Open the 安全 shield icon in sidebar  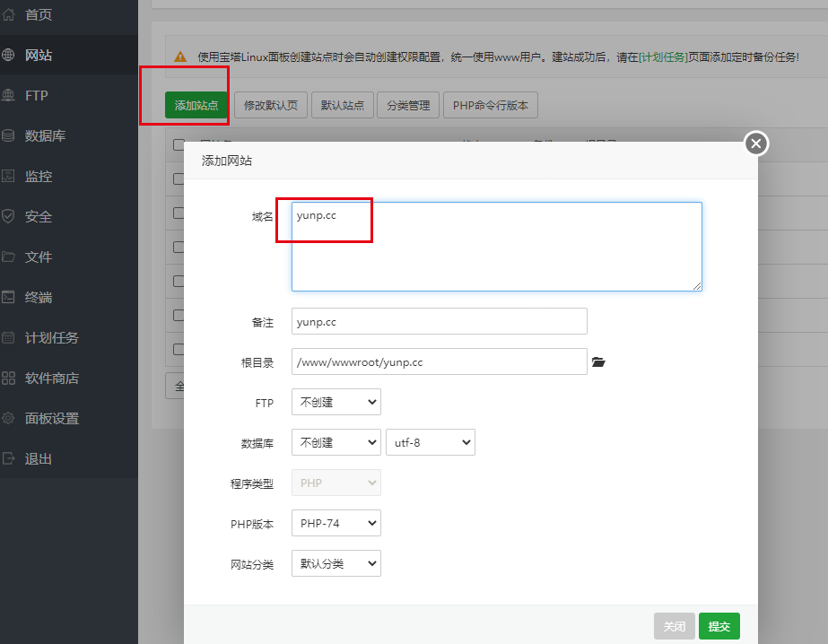(x=8, y=216)
